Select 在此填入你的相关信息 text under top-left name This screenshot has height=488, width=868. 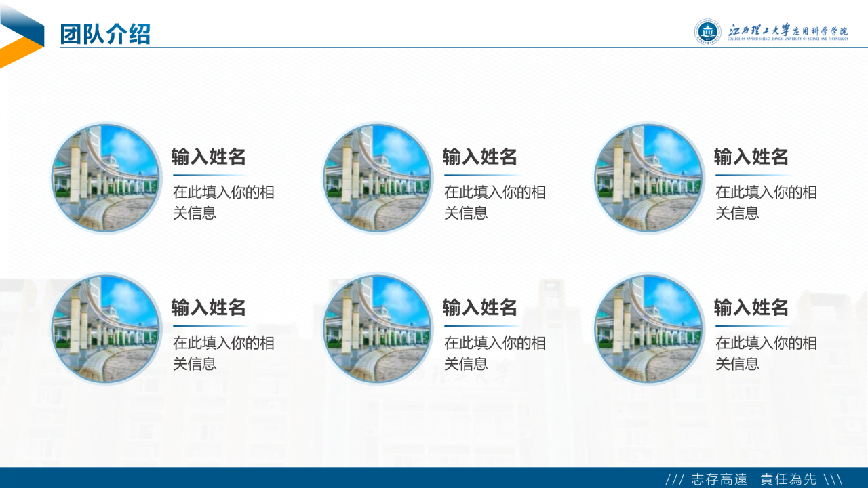coord(224,203)
